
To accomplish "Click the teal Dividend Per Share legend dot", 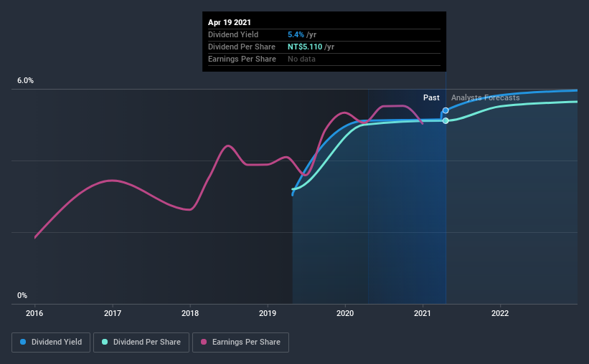I will click(x=105, y=342).
